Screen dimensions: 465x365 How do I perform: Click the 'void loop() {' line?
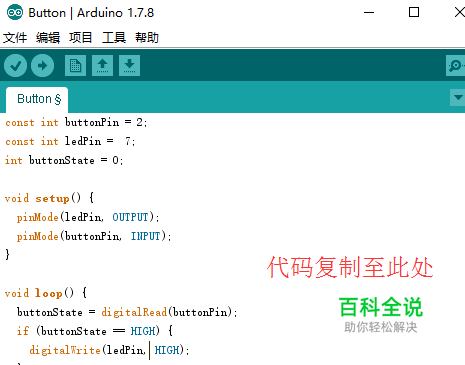(46, 293)
